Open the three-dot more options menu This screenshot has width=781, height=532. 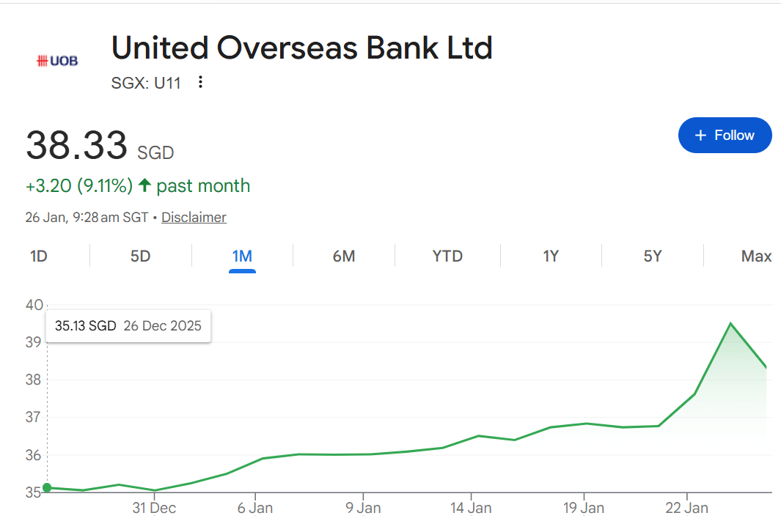pos(200,82)
